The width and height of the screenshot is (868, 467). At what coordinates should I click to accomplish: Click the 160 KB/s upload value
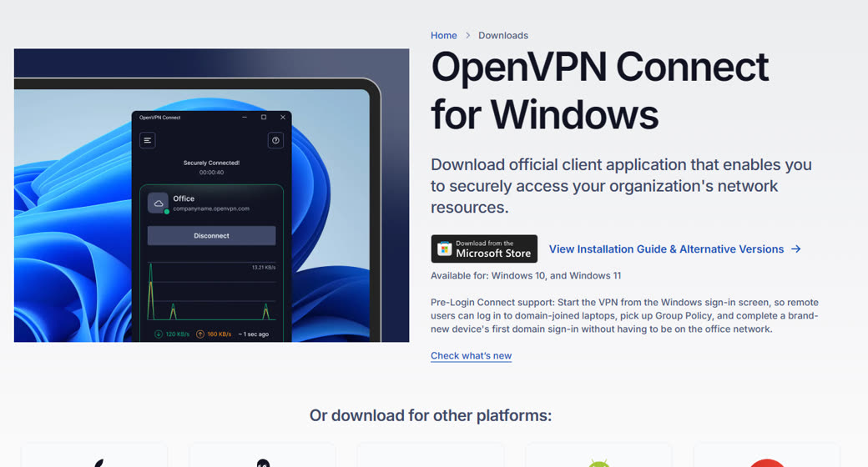coord(219,334)
